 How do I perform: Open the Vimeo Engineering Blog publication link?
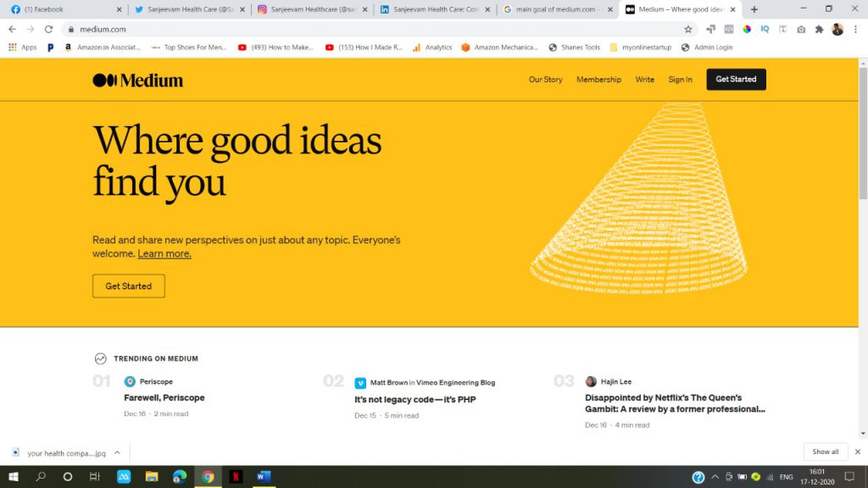click(x=455, y=382)
